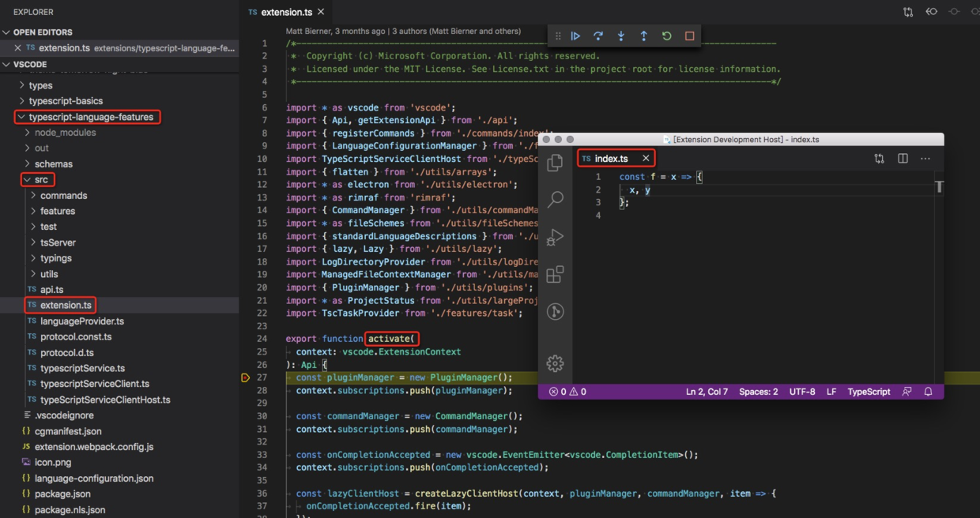Open the notifications bell in the status bar

(928, 391)
